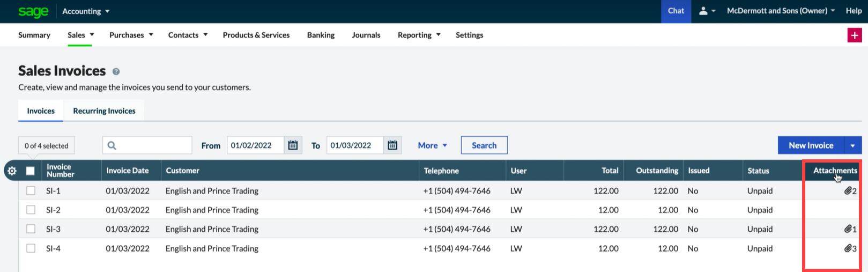This screenshot has width=868, height=272.
Task: Click the Chat button
Action: pyautogui.click(x=676, y=11)
